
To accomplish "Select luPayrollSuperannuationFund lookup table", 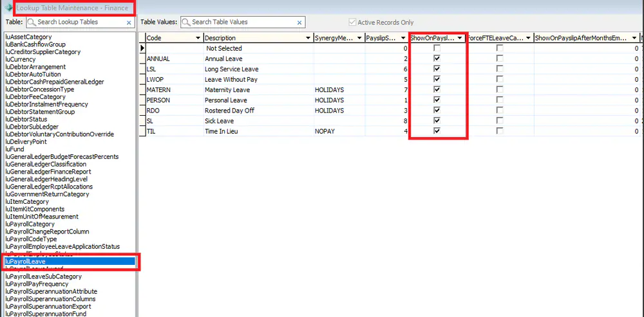I will [46, 314].
